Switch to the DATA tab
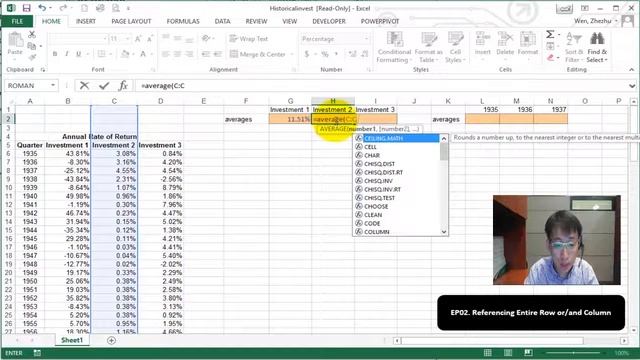Image resolution: width=640 pixels, height=360 pixels. (x=222, y=21)
